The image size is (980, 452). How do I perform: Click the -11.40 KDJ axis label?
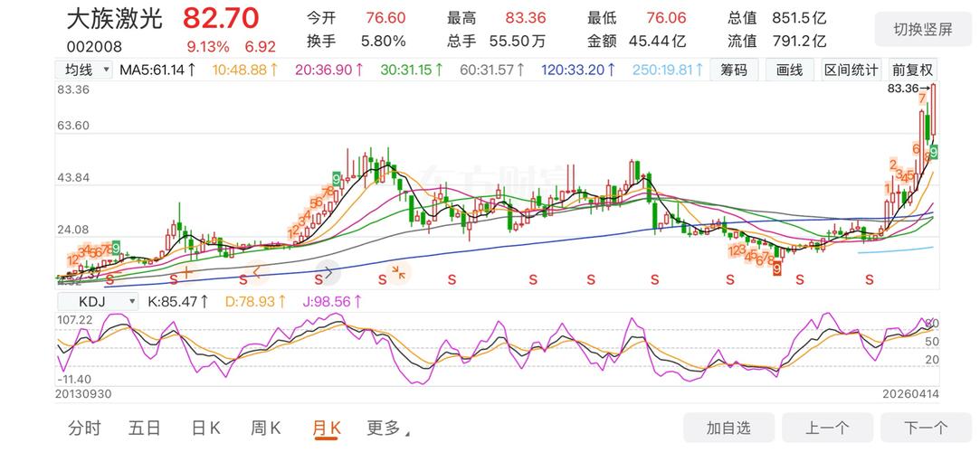click(x=74, y=379)
